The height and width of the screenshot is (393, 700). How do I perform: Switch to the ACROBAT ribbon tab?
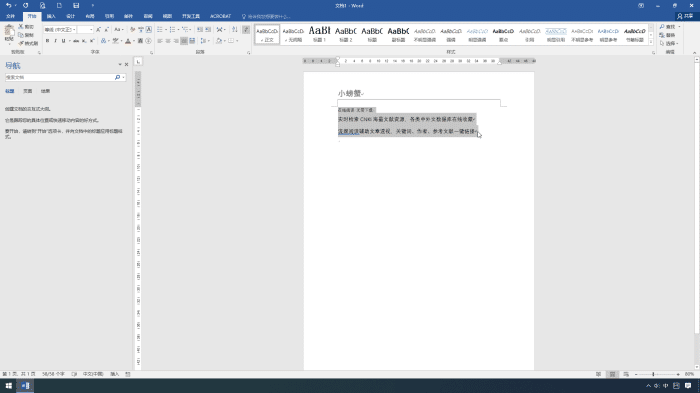[220, 16]
